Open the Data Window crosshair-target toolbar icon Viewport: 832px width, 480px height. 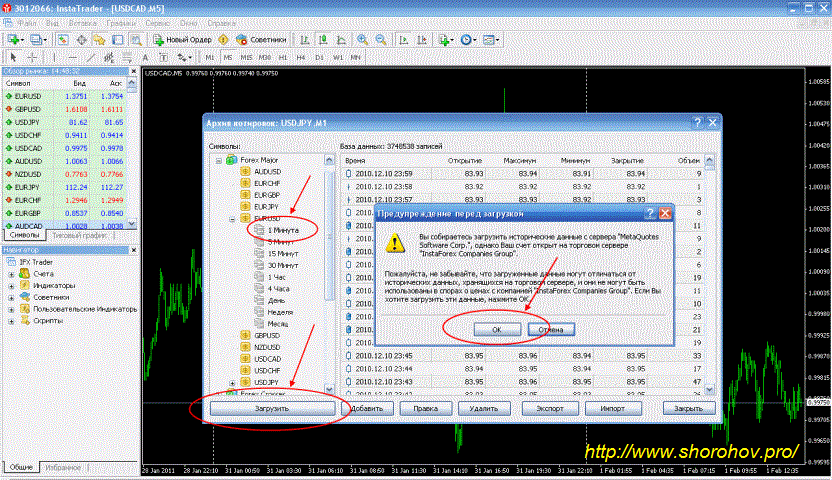click(x=81, y=40)
